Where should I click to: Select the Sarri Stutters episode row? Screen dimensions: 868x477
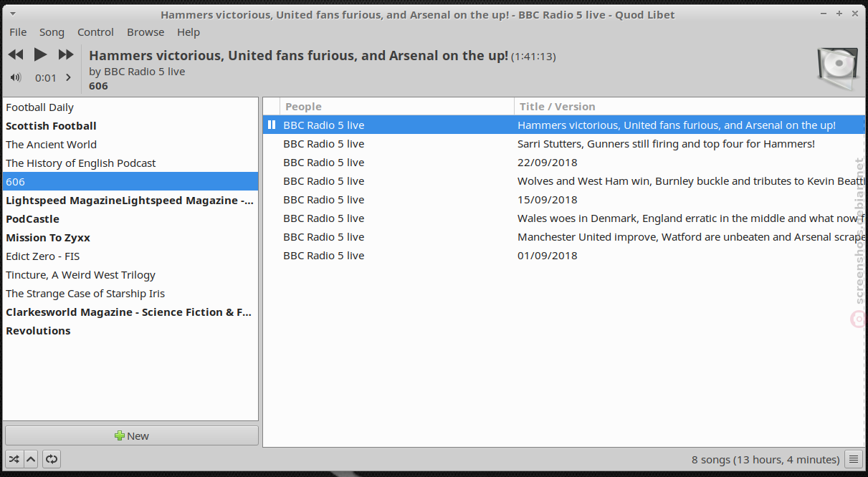click(x=564, y=144)
